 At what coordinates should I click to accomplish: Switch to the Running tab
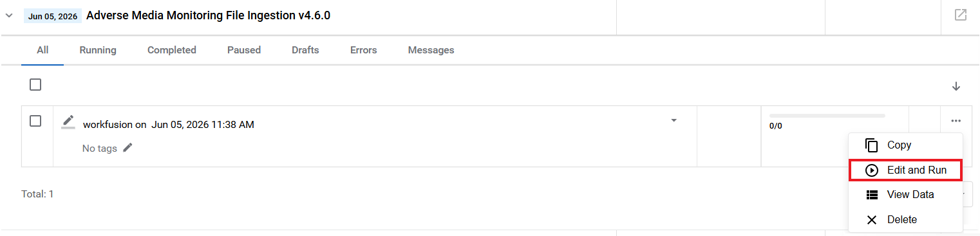pyautogui.click(x=98, y=50)
